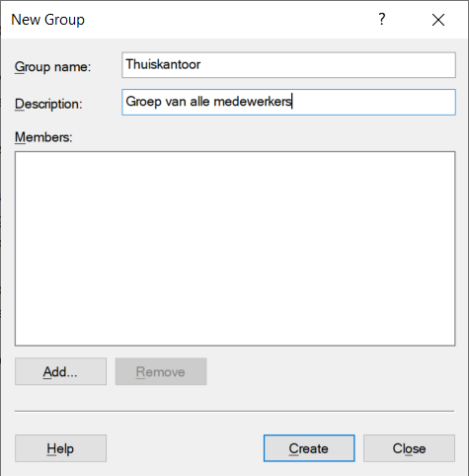Place cursor in the word "alle"
469x476 pixels.
(199, 102)
